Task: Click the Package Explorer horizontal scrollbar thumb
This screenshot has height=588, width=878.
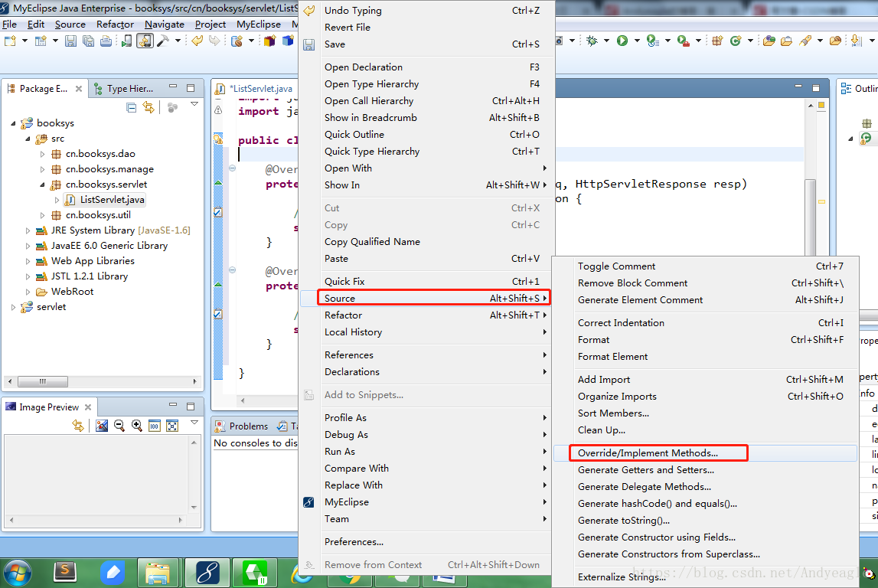Action: 43,381
